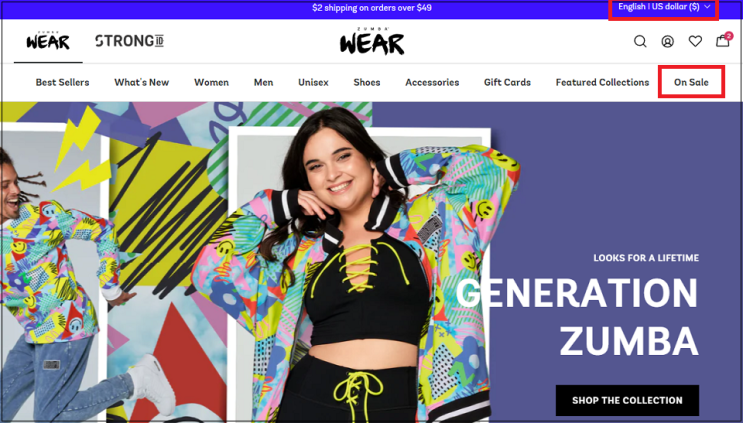Screen dimensions: 743x423
Task: Open What's New section
Action: coord(142,82)
